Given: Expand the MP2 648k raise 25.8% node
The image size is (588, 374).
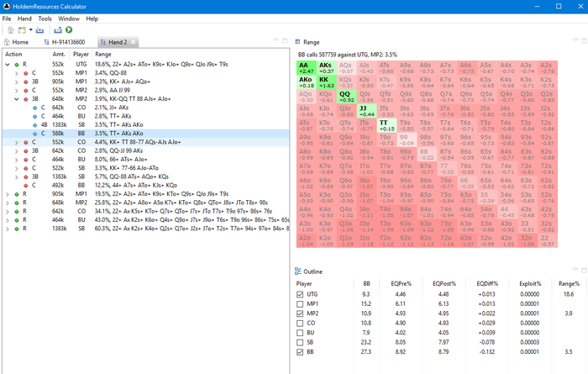Looking at the screenshot, I should click(x=8, y=203).
